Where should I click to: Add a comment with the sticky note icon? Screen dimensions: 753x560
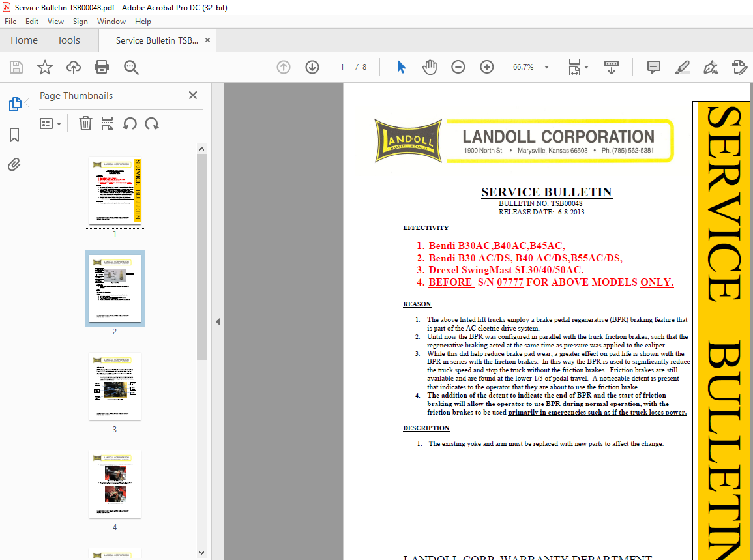pyautogui.click(x=654, y=67)
